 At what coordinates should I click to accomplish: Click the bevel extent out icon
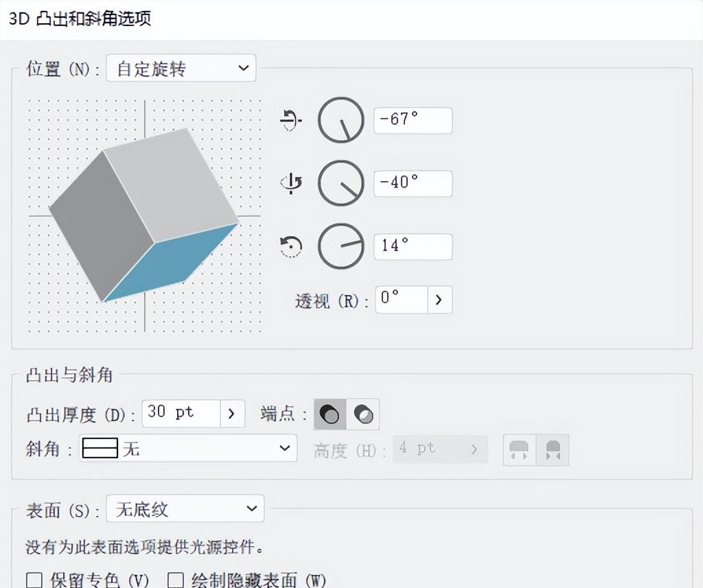(519, 450)
